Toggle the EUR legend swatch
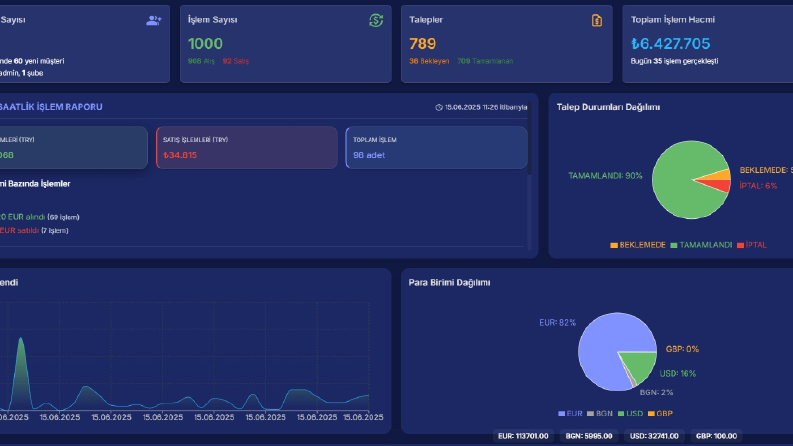793x446 pixels. point(561,414)
